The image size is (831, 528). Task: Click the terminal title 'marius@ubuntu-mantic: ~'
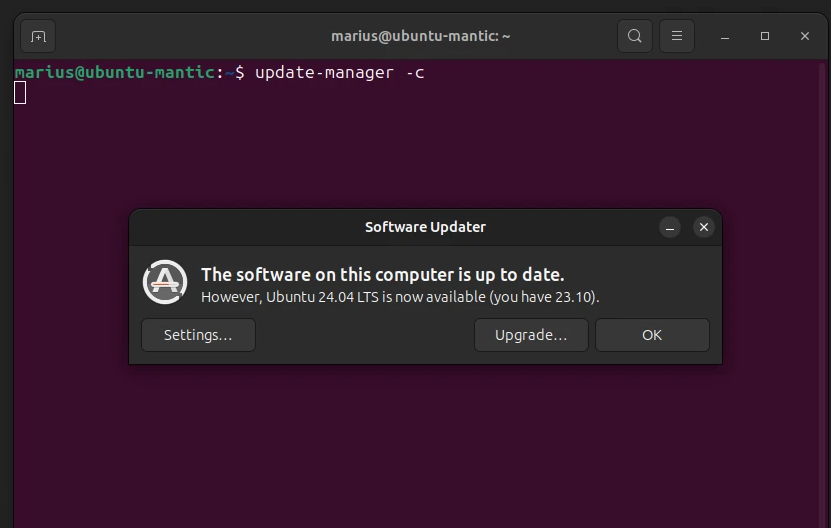click(420, 36)
